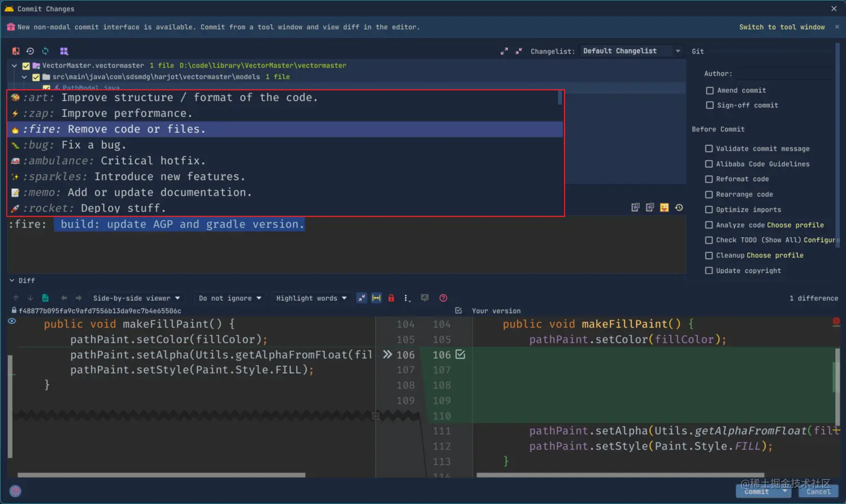Screen dimensions: 846x504
Task: Click the first commit template icon
Action: [x=635, y=208]
